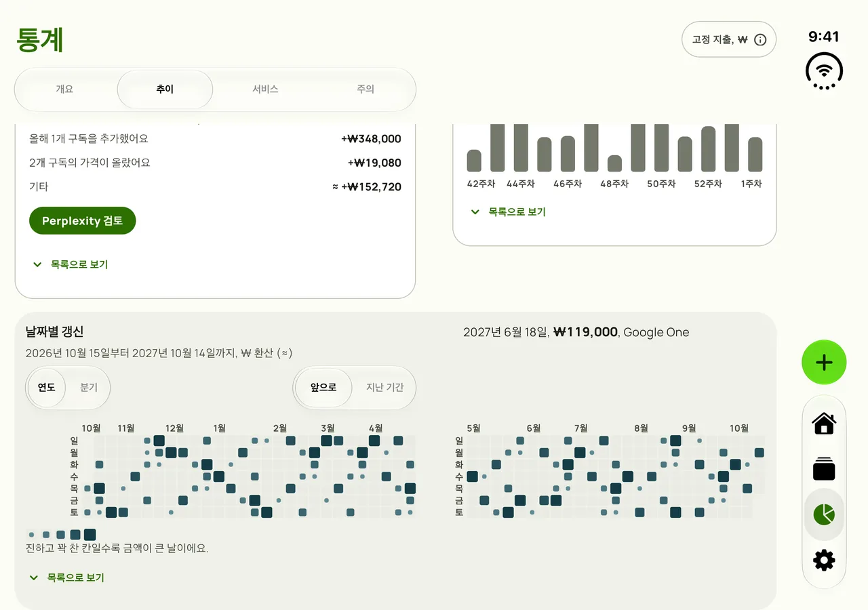Switch to the 서비스 tab
This screenshot has height=610, width=868.
(x=265, y=89)
